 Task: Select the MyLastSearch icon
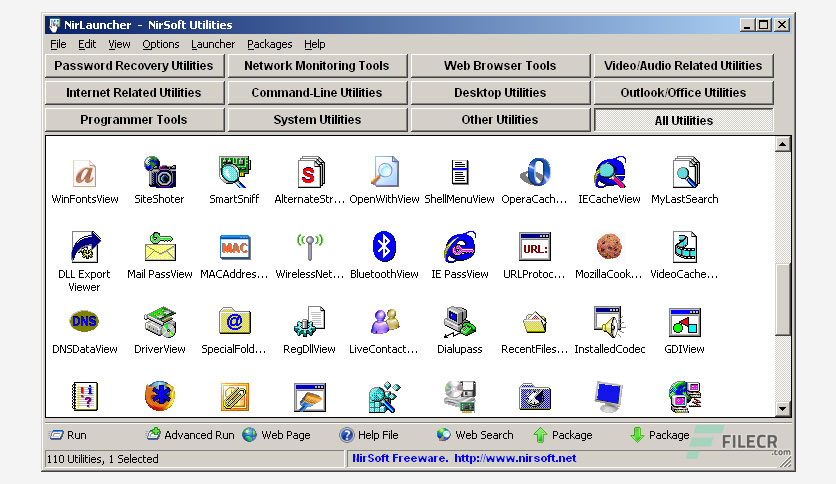685,172
